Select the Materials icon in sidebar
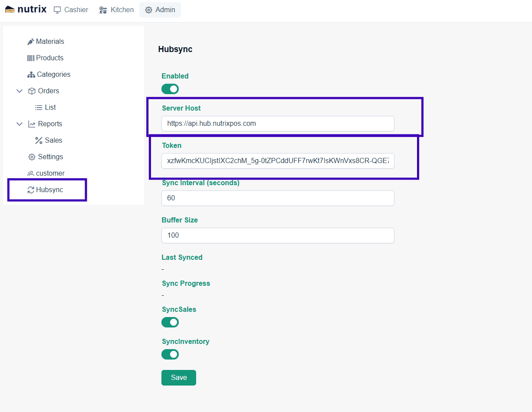The height and width of the screenshot is (412, 532). point(30,41)
